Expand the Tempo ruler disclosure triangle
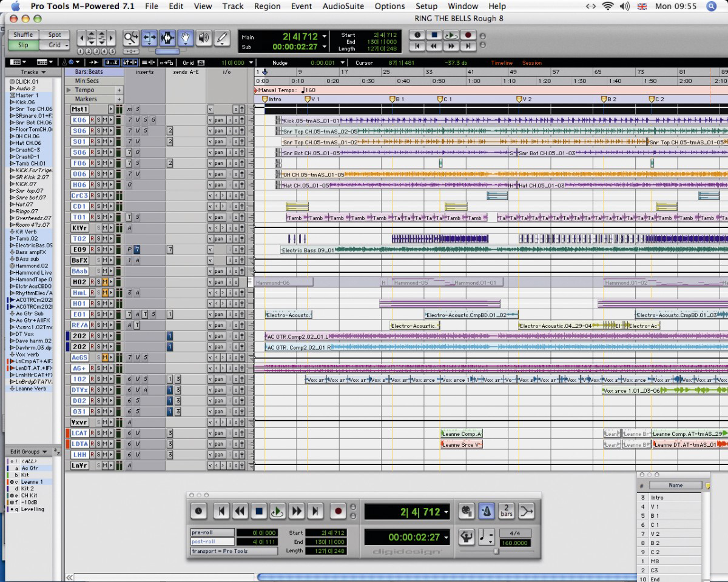The height and width of the screenshot is (582, 728). (69, 90)
